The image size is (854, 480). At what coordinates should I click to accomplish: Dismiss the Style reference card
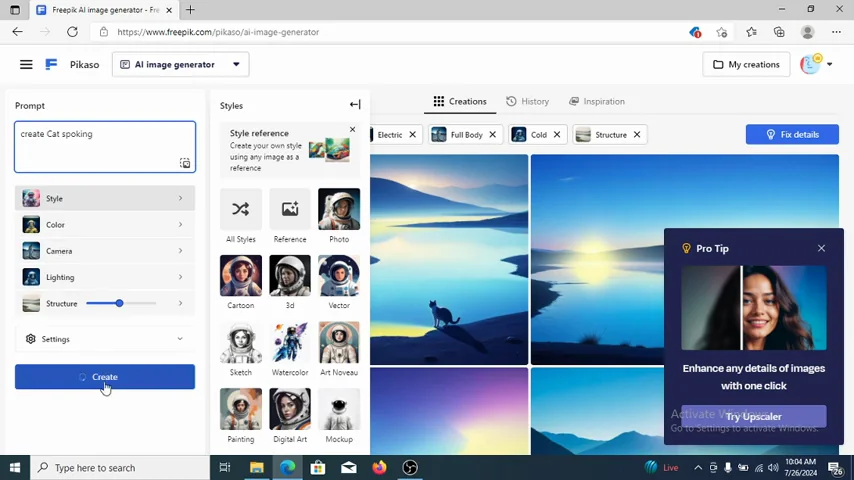(x=352, y=129)
